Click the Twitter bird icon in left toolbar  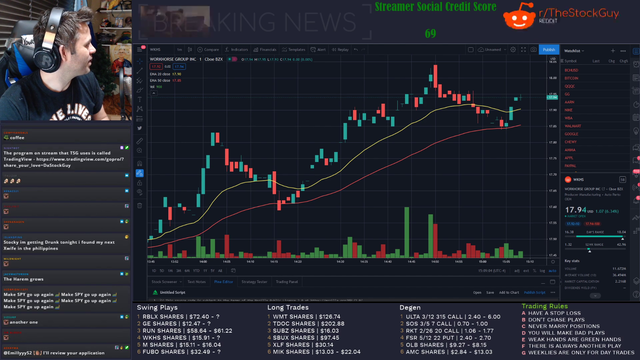(140, 128)
